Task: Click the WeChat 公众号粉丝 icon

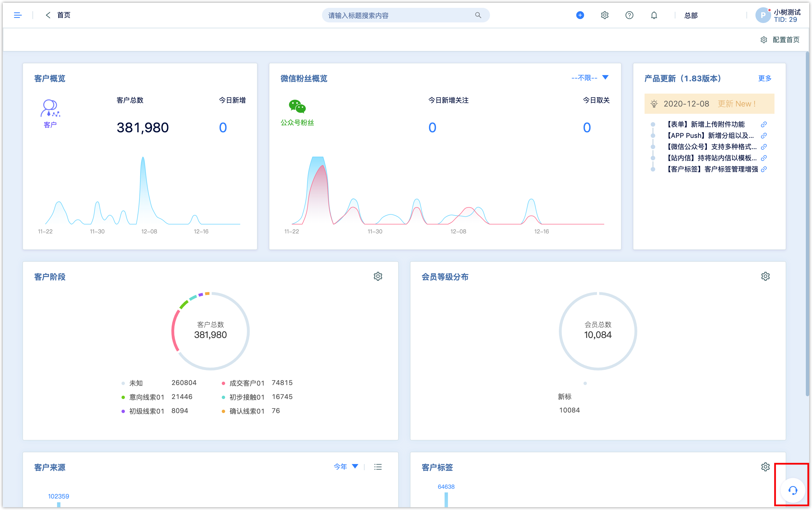Action: point(297,106)
